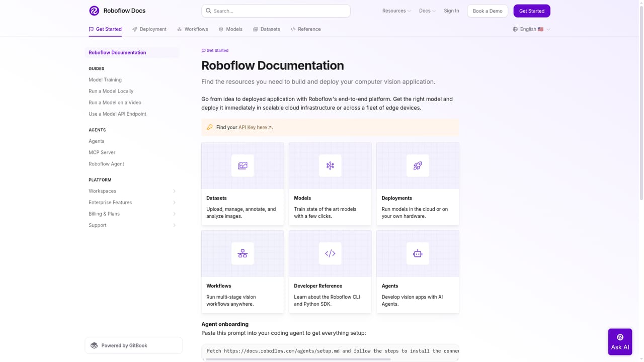644x362 pixels.
Task: Click the GitBook logo icon
Action: tap(94, 345)
